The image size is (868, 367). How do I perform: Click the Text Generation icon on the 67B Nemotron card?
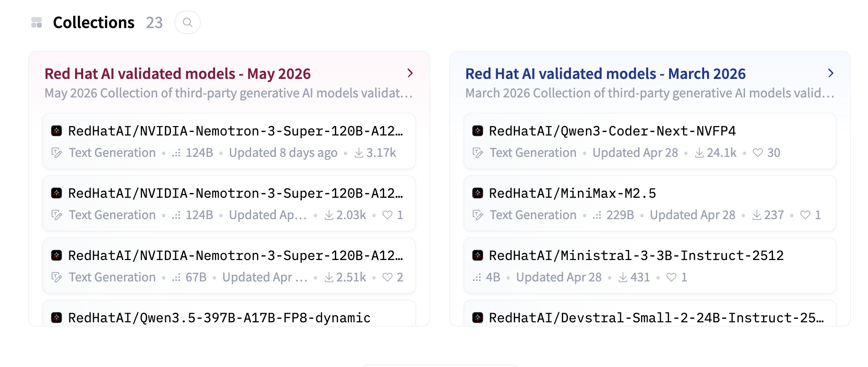point(57,277)
